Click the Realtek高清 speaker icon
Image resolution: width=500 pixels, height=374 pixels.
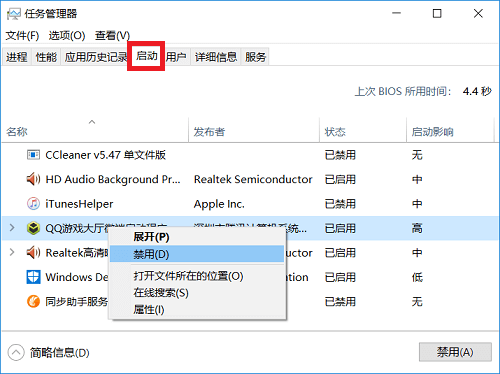point(33,253)
